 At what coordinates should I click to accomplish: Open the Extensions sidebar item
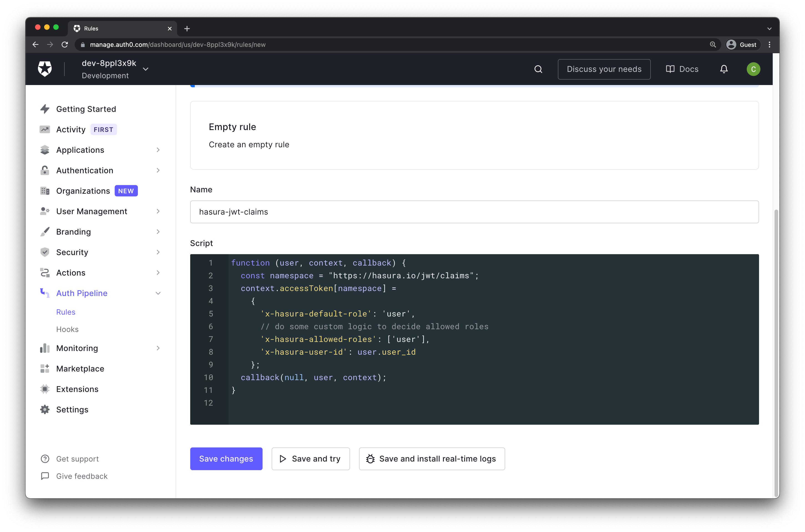pos(77,389)
